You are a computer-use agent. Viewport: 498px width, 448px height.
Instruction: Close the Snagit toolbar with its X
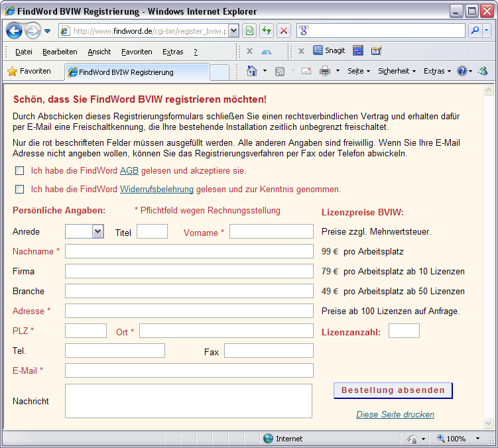[301, 51]
